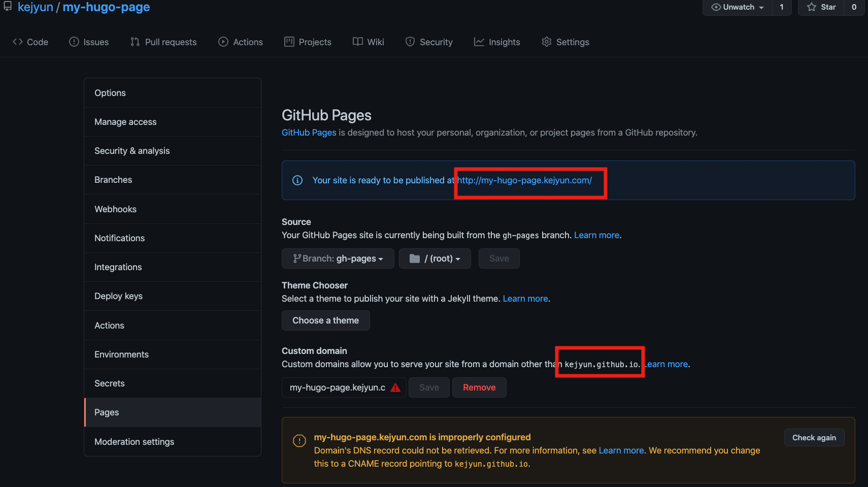Go to the Issues tab
The image size is (868, 487).
[89, 42]
